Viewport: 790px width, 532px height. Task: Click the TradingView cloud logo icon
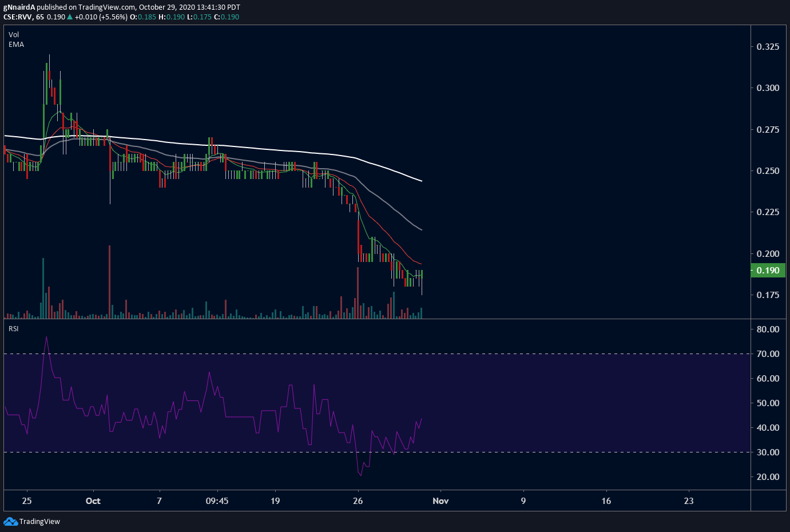click(11, 521)
